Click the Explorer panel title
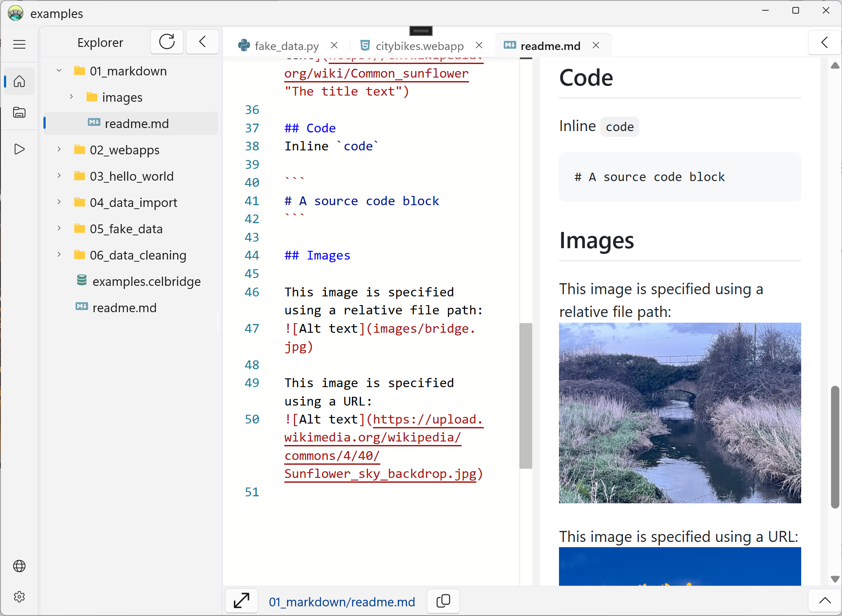Screen dimensions: 842x616 (100, 43)
